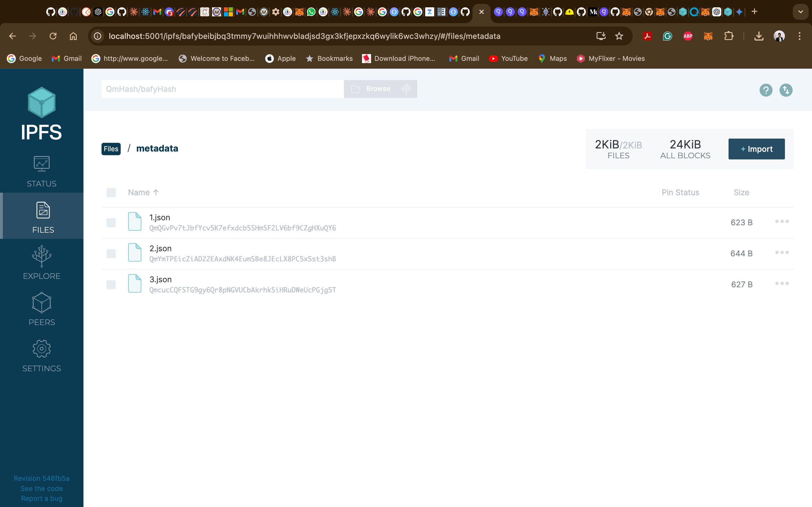Expand options menu for 3.json
This screenshot has height=507, width=812.
(x=782, y=283)
